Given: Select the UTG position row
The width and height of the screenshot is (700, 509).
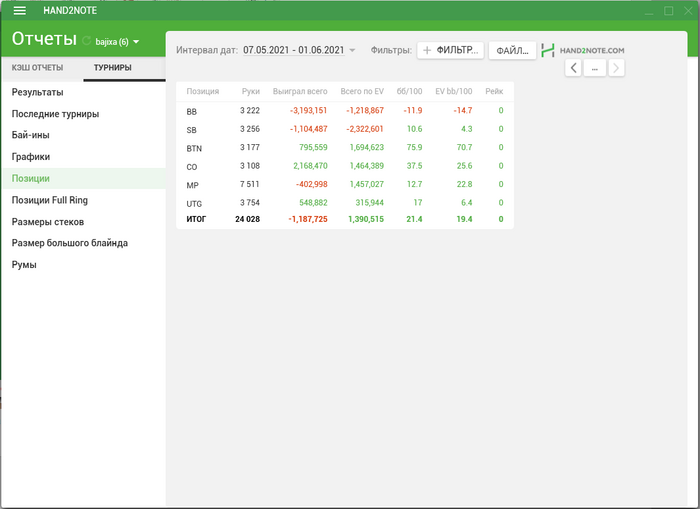Looking at the screenshot, I should coord(345,203).
